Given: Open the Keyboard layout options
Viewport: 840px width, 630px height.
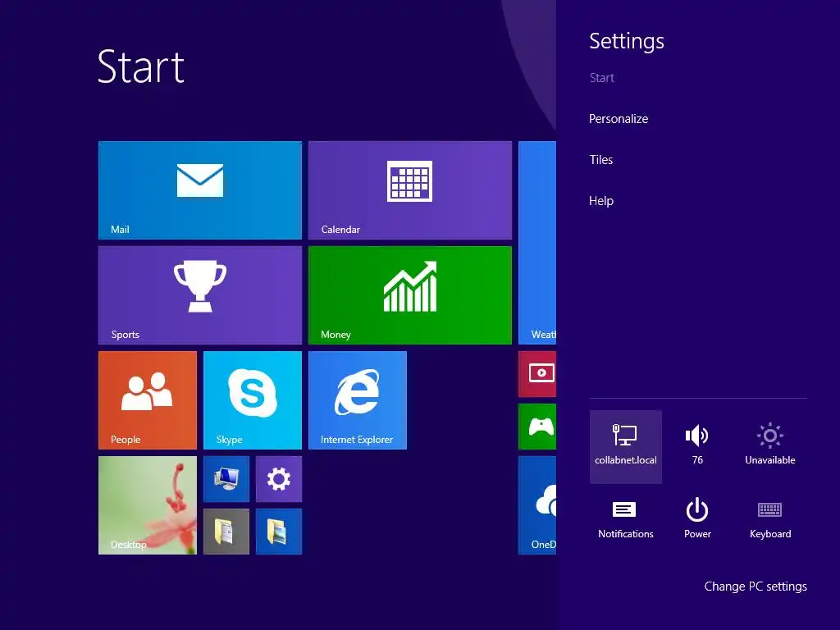Looking at the screenshot, I should pyautogui.click(x=769, y=520).
